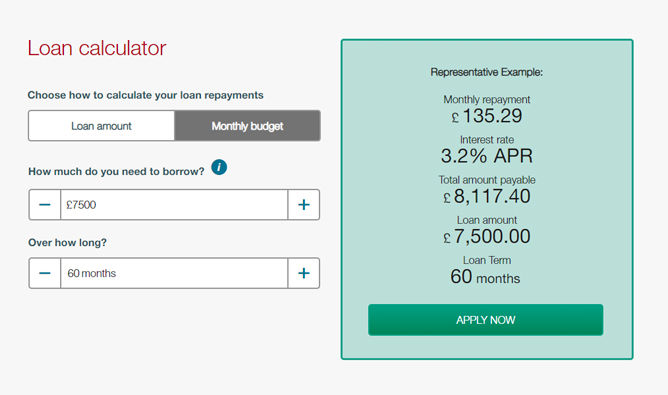668x395 pixels.
Task: Focus the £7500 borrow amount field
Action: [x=174, y=205]
